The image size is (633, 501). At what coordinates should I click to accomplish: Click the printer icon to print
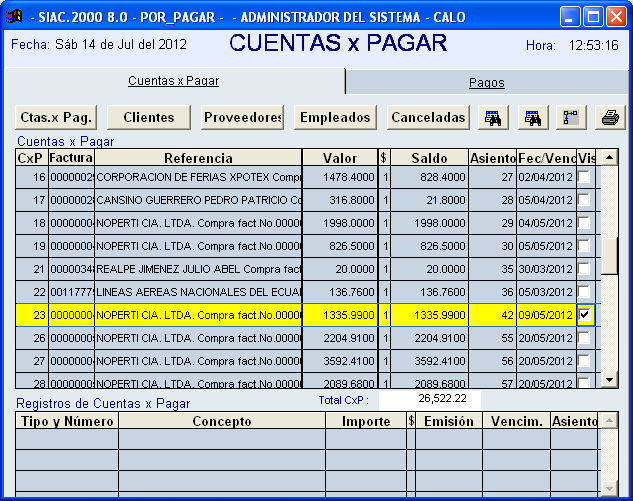[609, 117]
